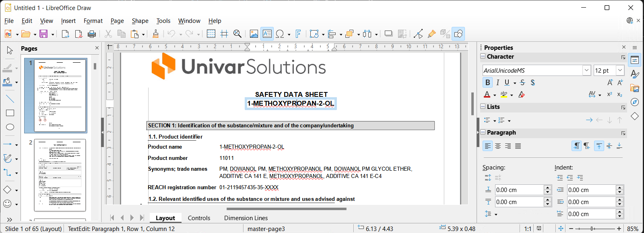Click the Save document icon

coord(43,34)
